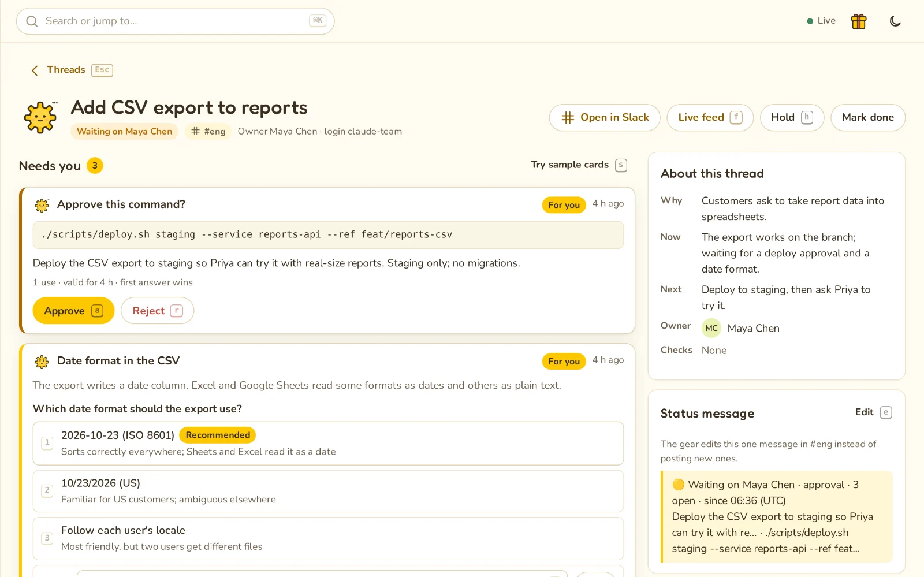924x577 pixels.
Task: Click Try sample cards
Action: point(579,165)
